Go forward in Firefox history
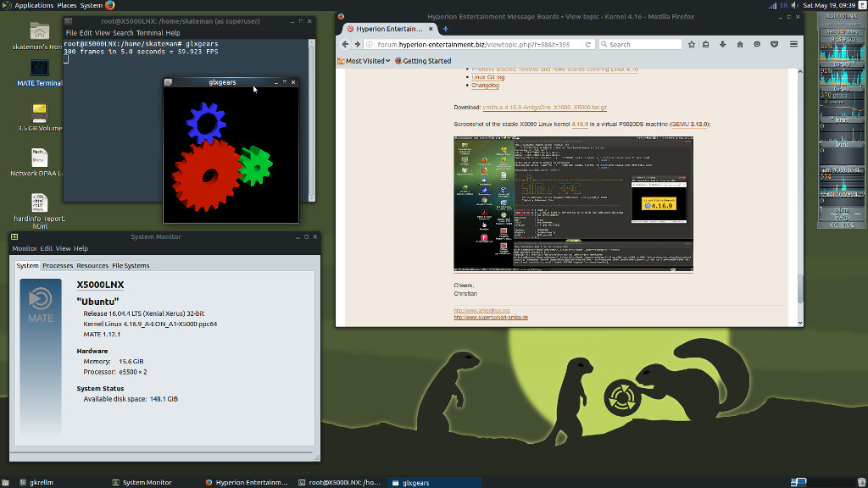868x488 pixels. [358, 44]
